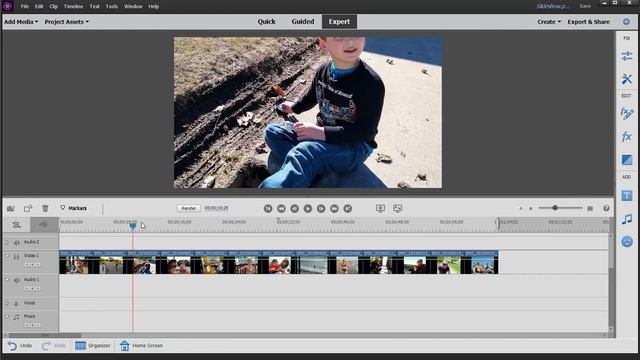Open the Tools panel wrench icon
Screen dimensions: 640x360
click(627, 78)
